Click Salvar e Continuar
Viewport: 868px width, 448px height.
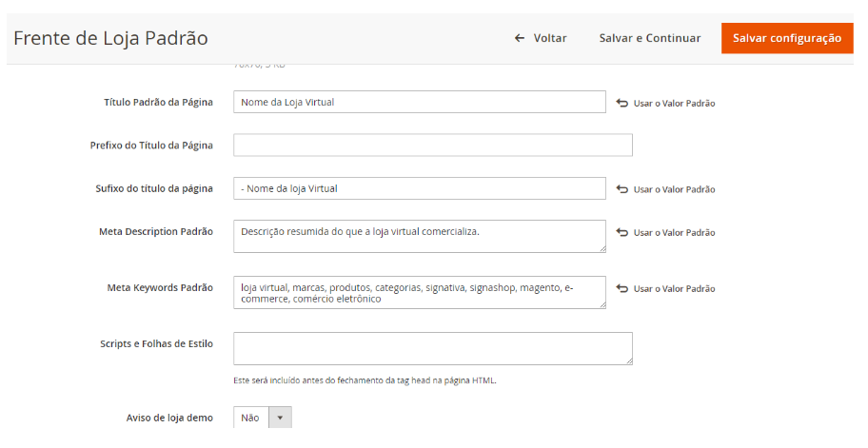click(x=649, y=38)
